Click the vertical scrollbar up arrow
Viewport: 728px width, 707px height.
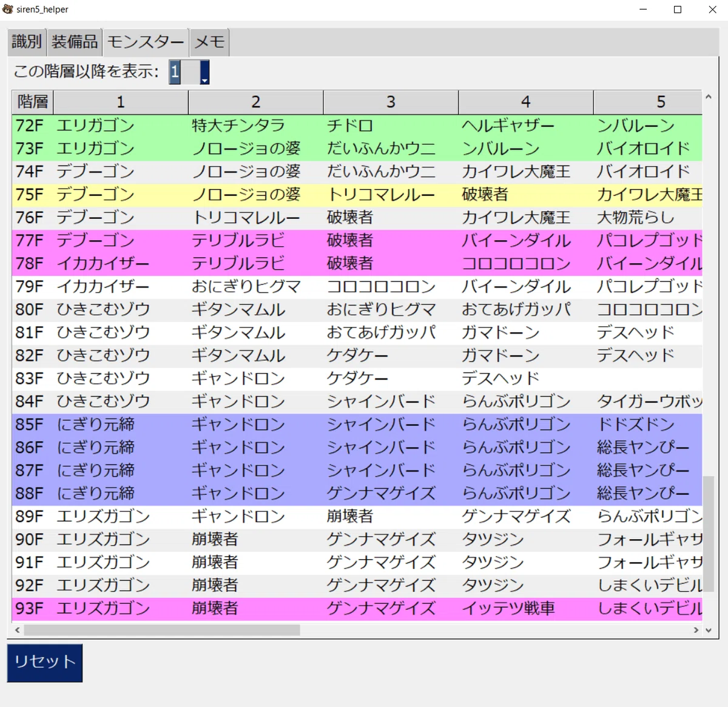[708, 97]
